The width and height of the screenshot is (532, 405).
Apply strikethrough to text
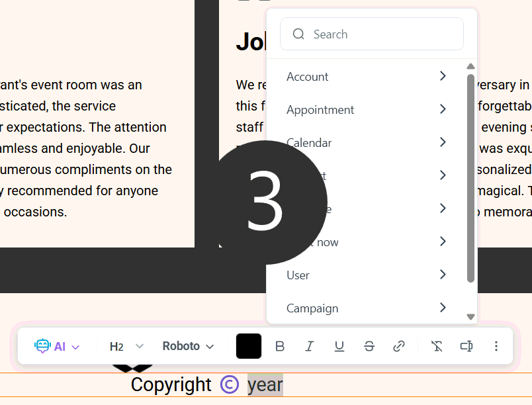[x=369, y=346]
